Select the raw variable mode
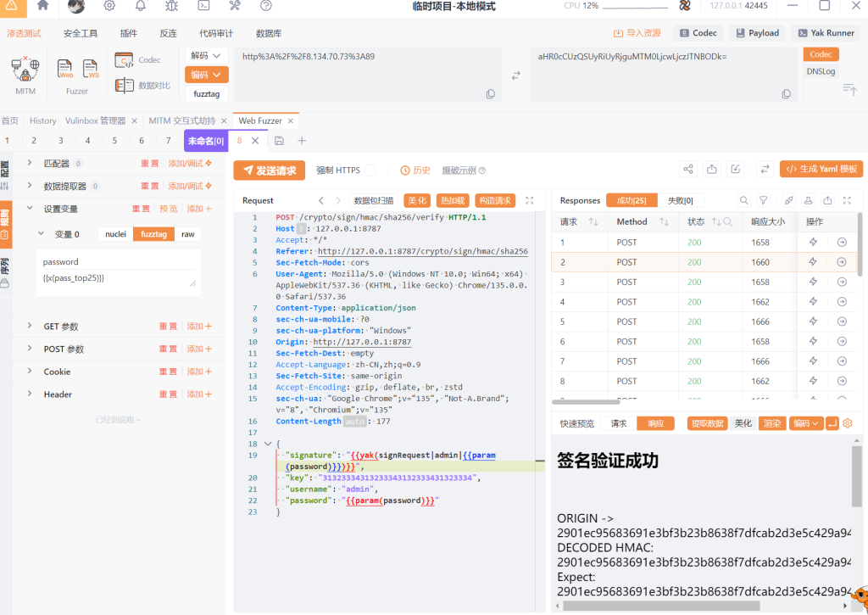 187,234
